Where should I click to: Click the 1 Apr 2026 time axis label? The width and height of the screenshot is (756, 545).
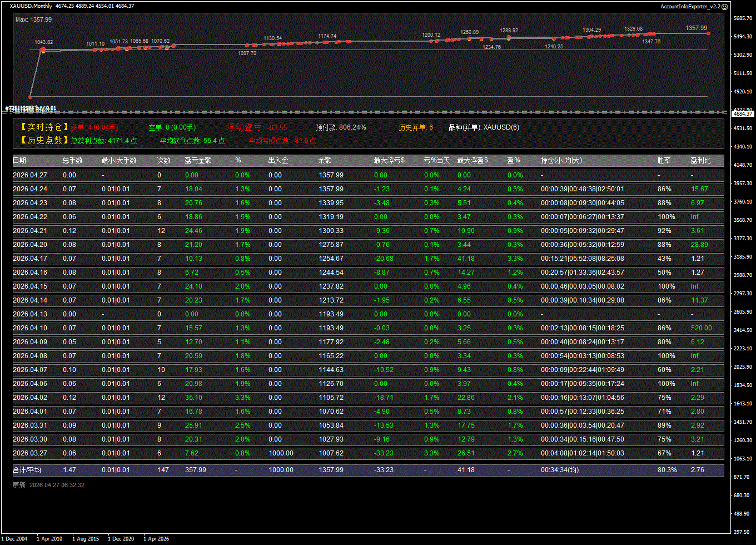point(156,538)
